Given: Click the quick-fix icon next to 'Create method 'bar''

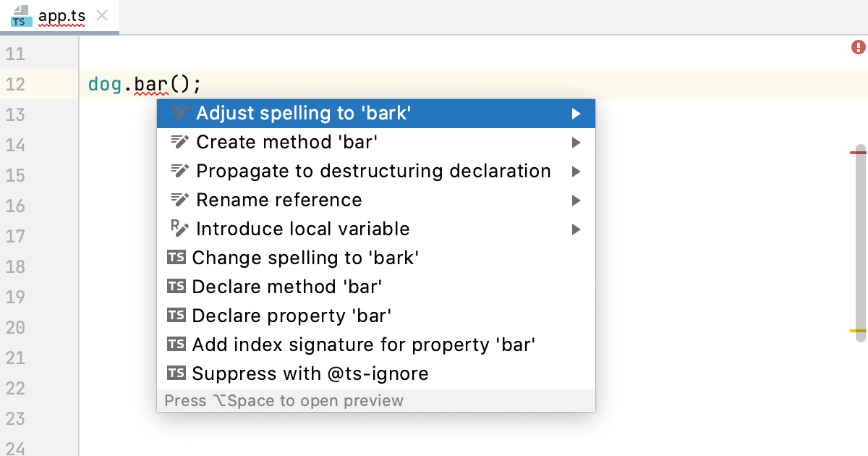Looking at the screenshot, I should [x=178, y=142].
